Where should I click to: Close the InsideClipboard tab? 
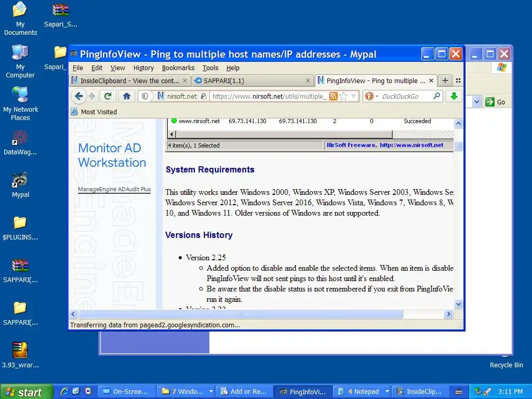(x=185, y=81)
